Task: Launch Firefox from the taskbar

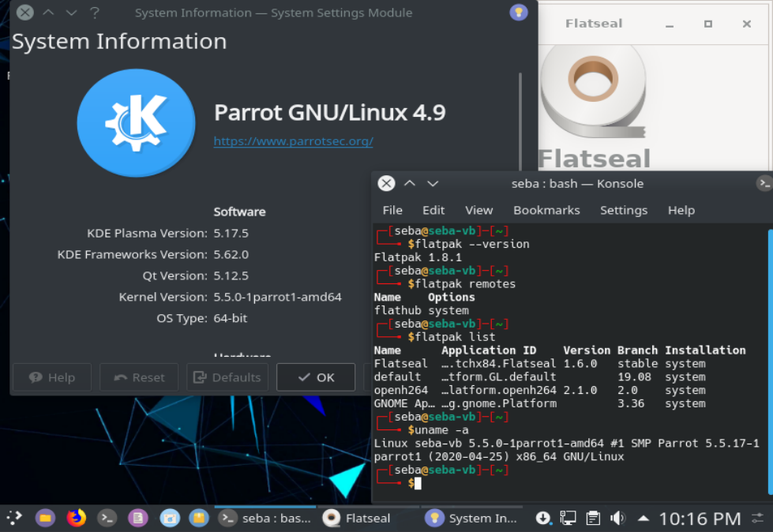Action: pos(76,518)
